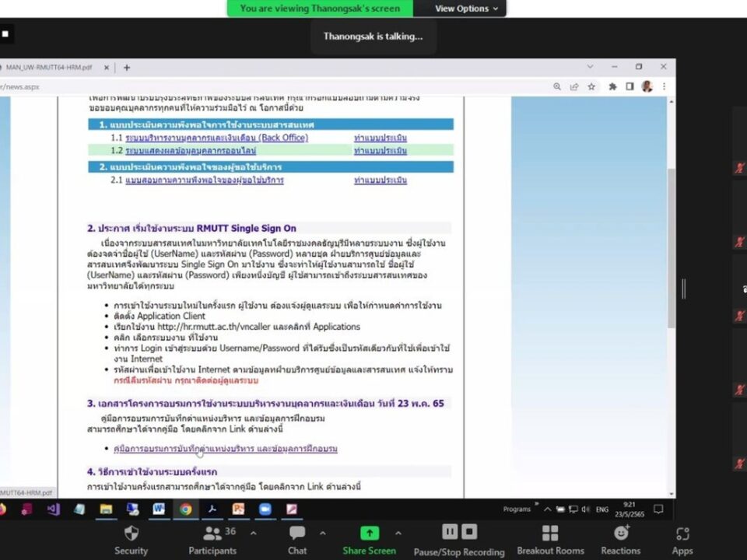Viewport: 747px width, 560px height.
Task: Click the Chrome zoom magnifier icon
Action: [556, 86]
